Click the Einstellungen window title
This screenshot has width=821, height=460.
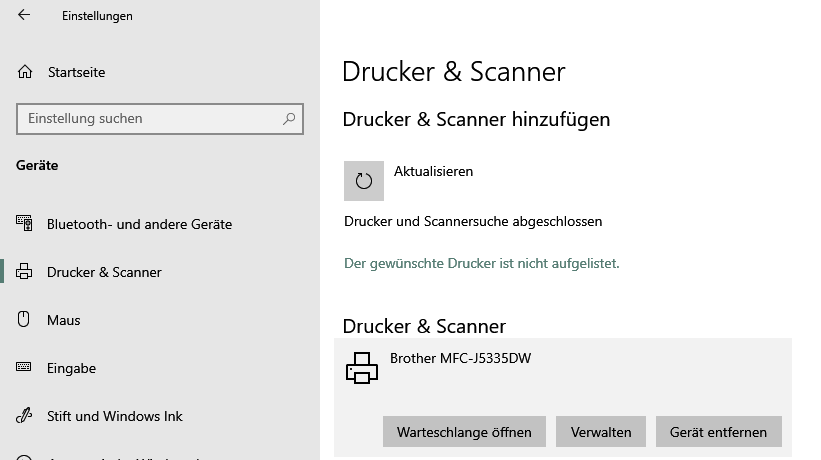click(x=97, y=16)
